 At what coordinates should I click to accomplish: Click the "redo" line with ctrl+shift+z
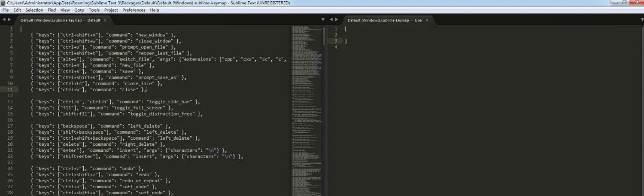95,175
